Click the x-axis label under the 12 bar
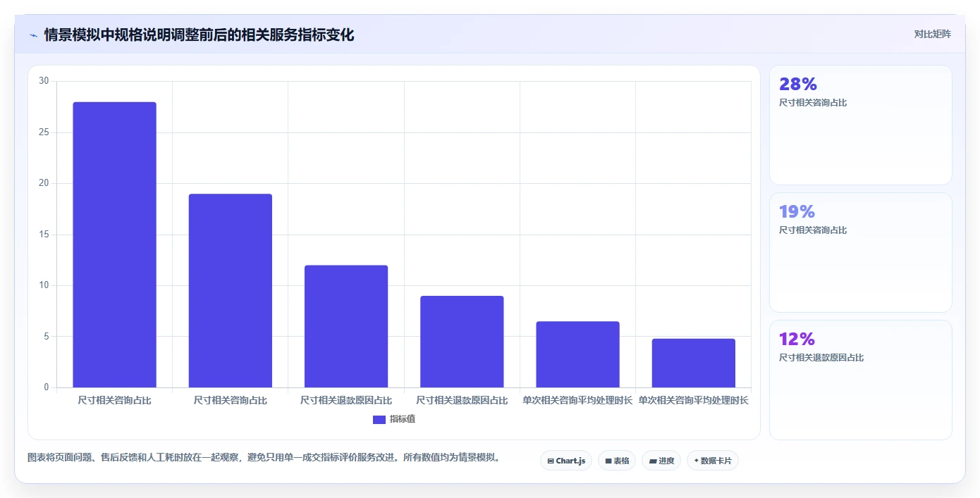Viewport: 980px width, 498px height. pos(346,400)
